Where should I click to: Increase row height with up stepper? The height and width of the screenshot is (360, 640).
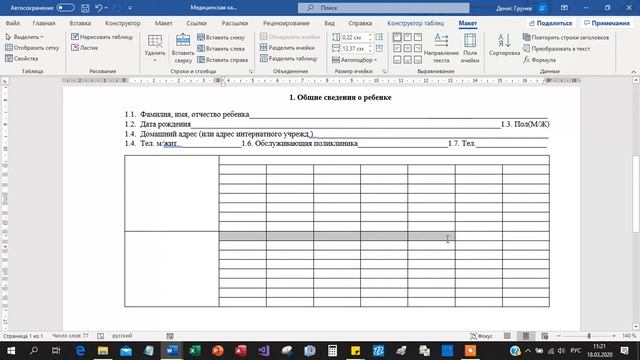(370, 35)
